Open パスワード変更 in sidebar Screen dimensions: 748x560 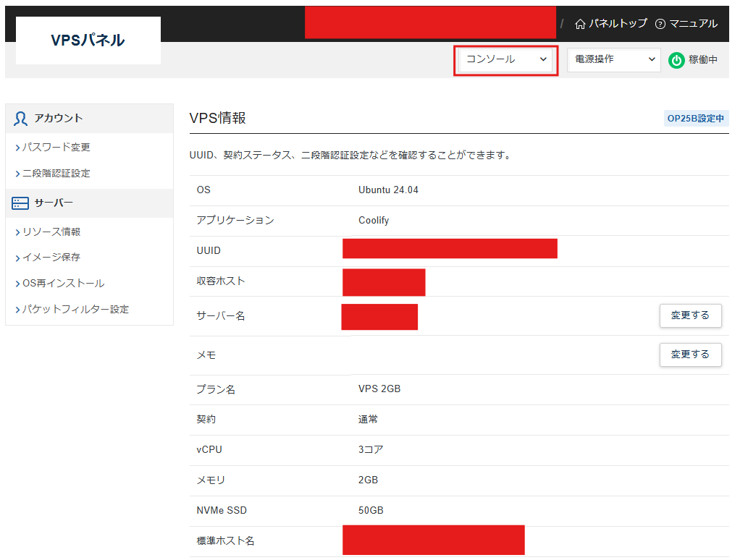(x=56, y=148)
